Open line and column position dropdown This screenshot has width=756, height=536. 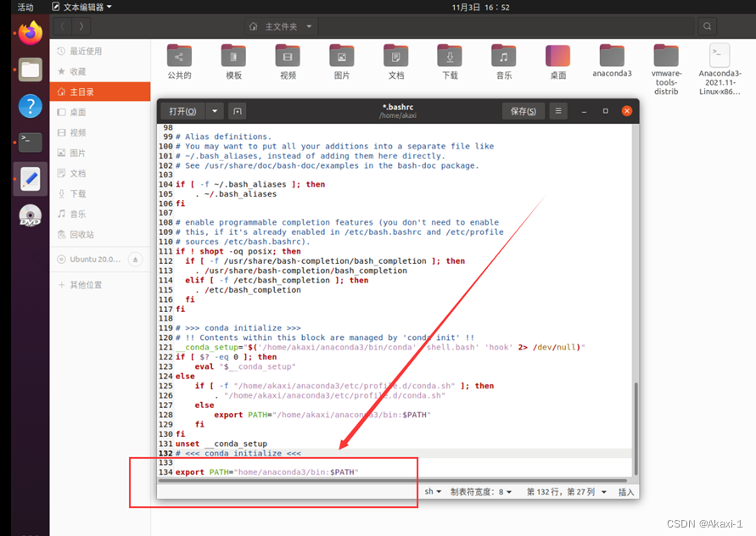566,492
